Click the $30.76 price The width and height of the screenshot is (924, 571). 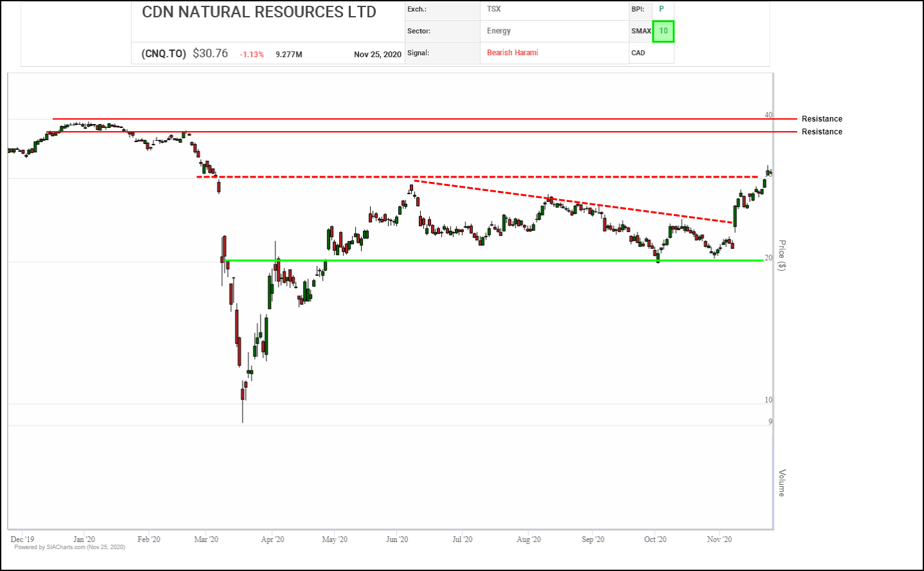[x=210, y=53]
